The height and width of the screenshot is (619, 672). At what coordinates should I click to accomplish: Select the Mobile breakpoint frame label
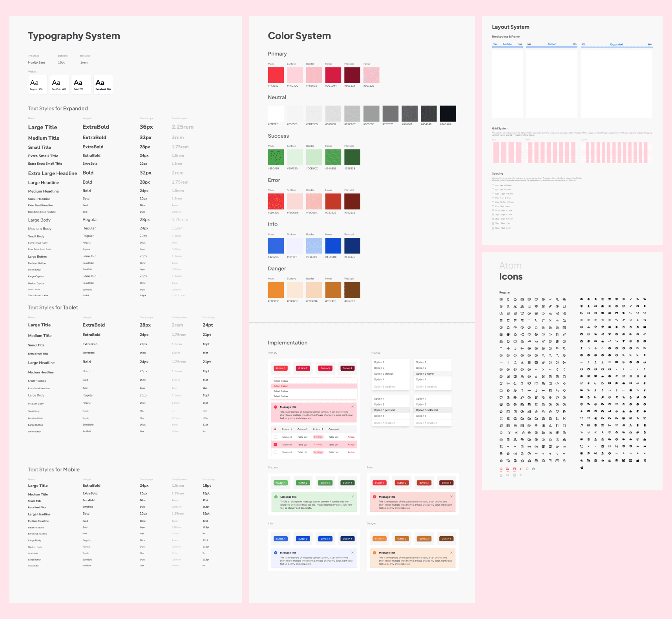point(507,44)
